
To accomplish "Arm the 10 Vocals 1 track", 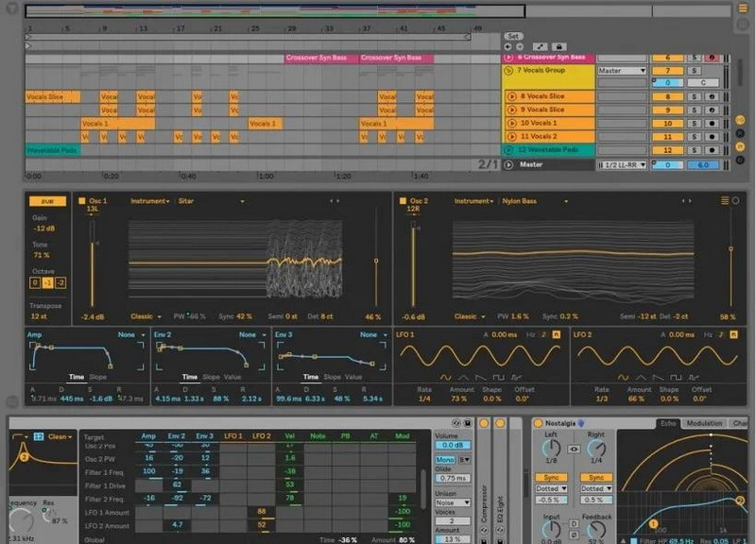I will pos(712,124).
